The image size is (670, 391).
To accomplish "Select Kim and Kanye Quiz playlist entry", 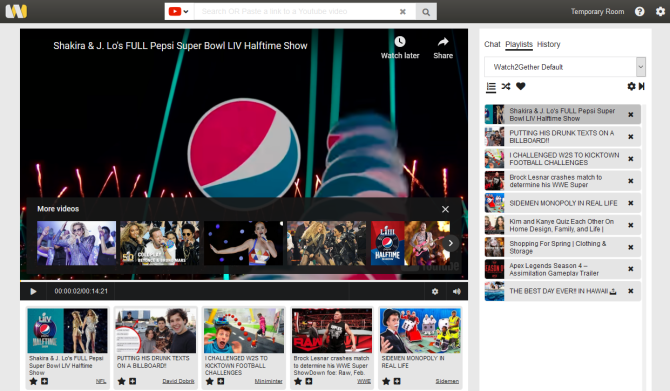I will [x=562, y=225].
